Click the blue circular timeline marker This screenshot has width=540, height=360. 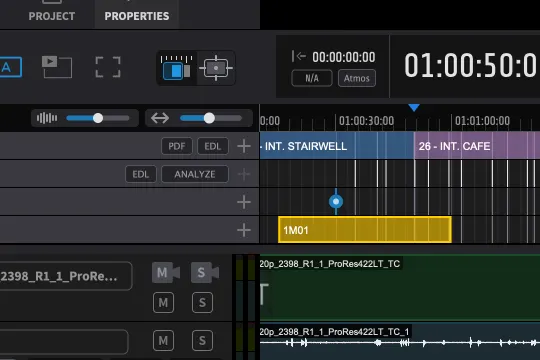[x=336, y=202]
